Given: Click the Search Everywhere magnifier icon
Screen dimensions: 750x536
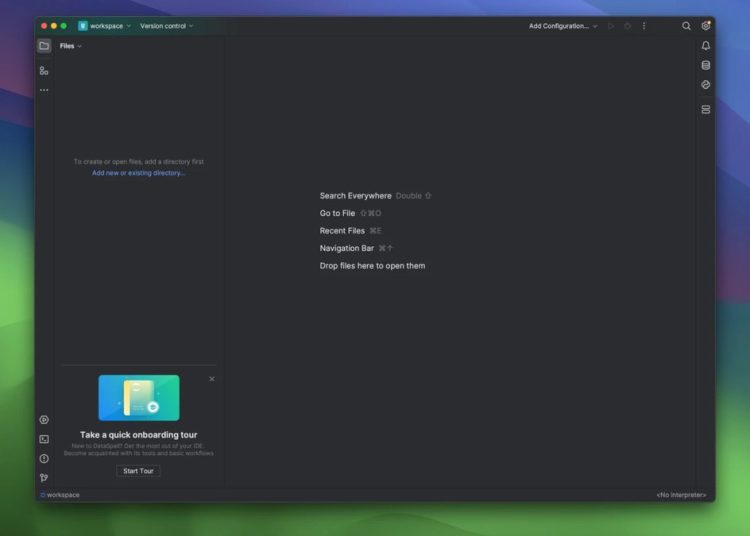Looking at the screenshot, I should 686,26.
